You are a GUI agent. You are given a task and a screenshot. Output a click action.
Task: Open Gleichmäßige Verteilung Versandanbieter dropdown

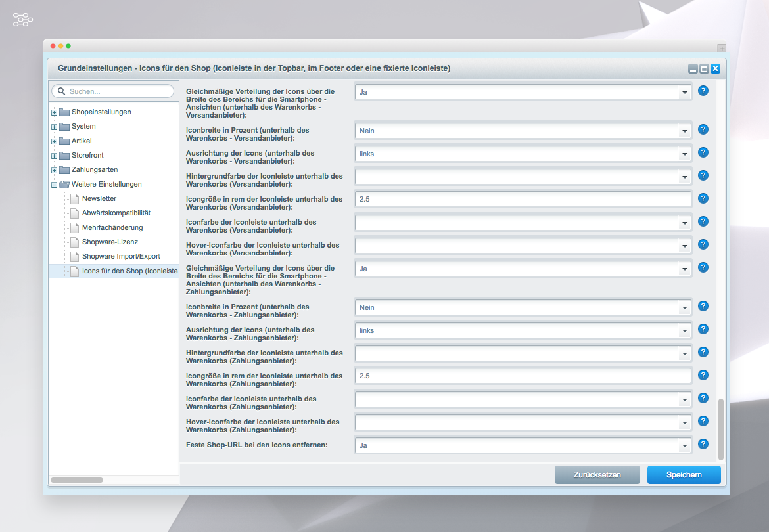[685, 92]
